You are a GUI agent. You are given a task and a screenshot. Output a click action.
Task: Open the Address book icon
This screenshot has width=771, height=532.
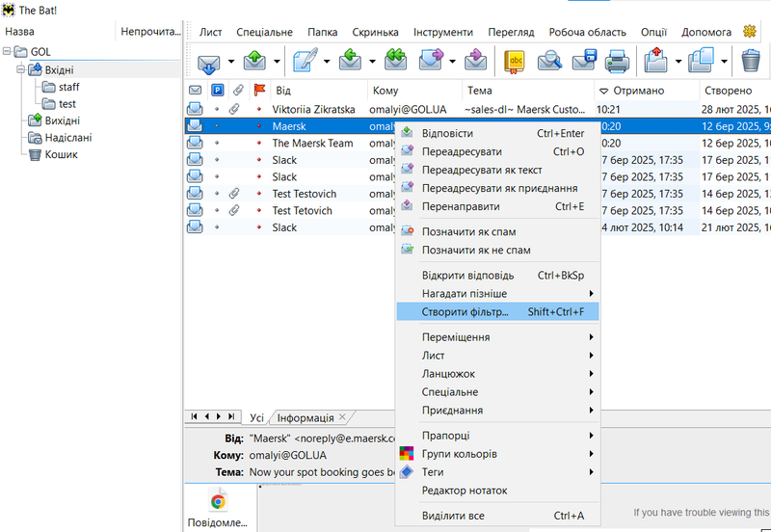516,62
